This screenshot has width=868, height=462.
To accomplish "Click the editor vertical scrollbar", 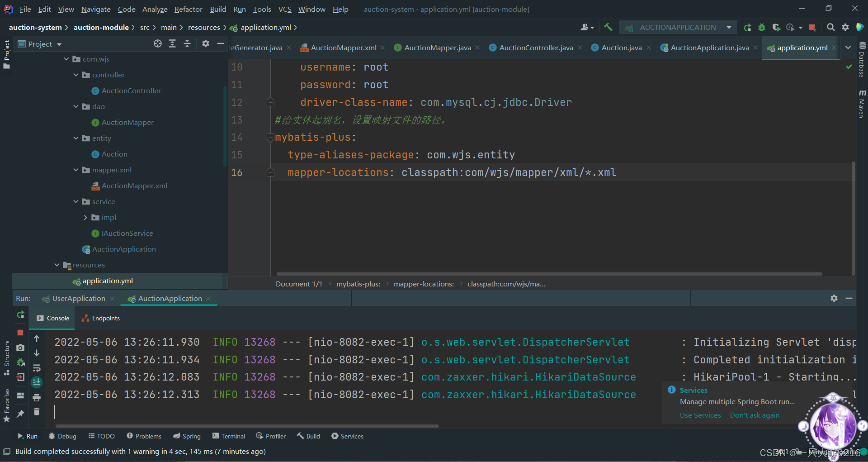I will [853, 218].
